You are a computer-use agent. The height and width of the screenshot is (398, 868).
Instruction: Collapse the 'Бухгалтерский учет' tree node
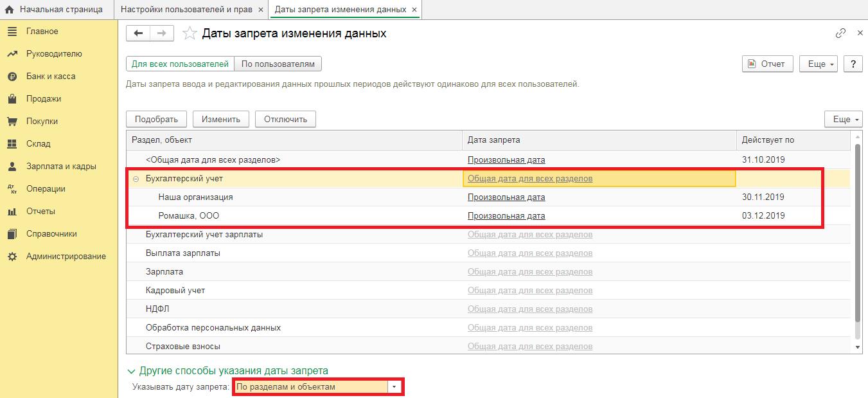[136, 179]
